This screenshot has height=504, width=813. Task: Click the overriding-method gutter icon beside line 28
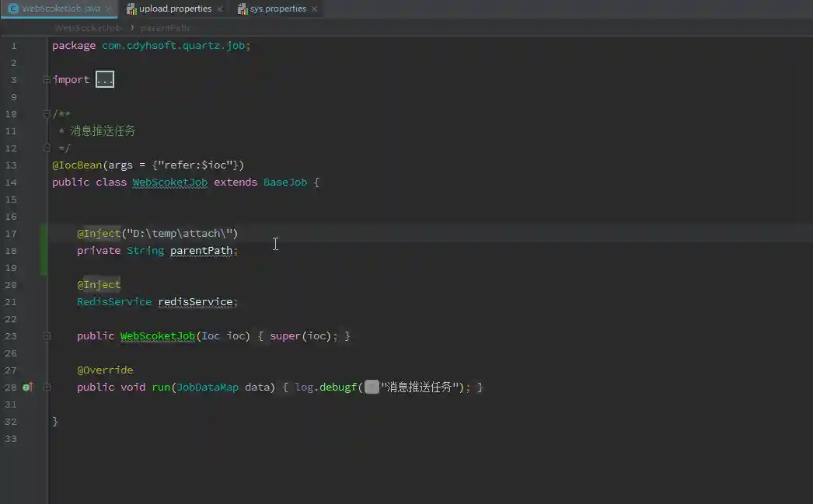[x=27, y=387]
